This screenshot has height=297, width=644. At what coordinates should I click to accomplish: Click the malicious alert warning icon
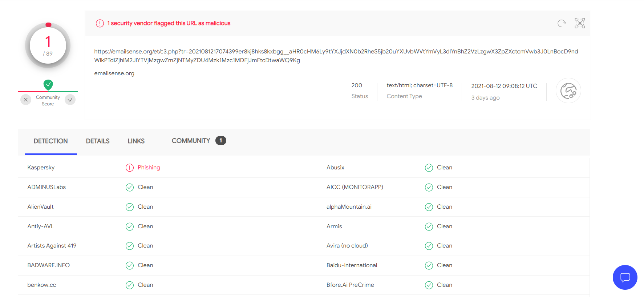[x=100, y=23]
